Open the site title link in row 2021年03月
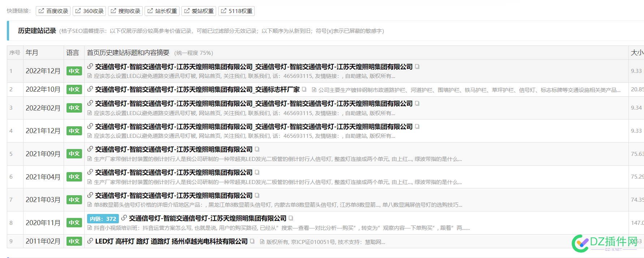644x258 pixels. coord(174,196)
